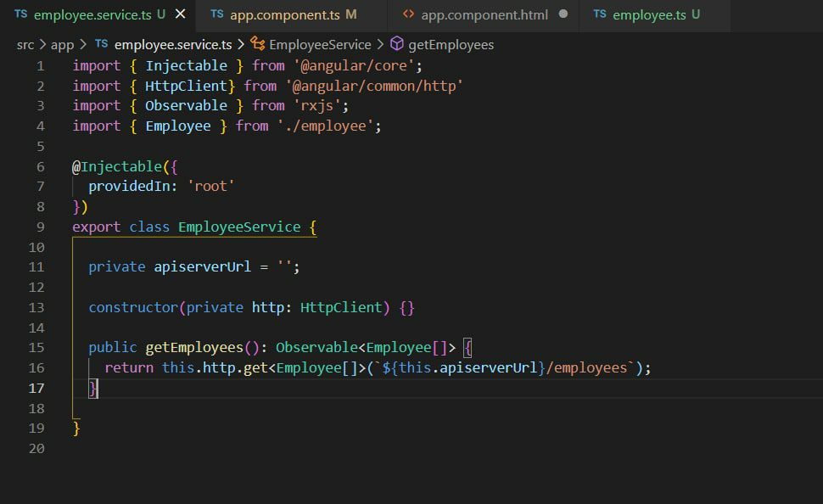
Task: Click the HttpClient import name on line 2
Action: point(186,86)
